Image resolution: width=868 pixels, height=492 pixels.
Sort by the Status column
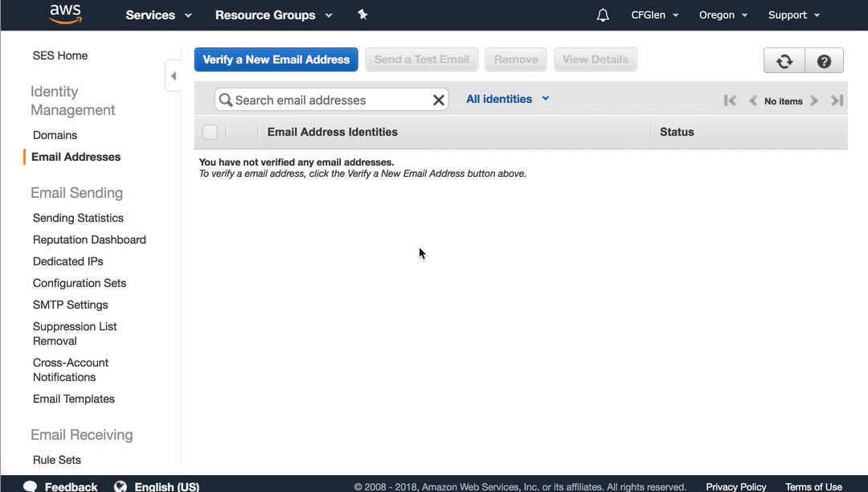click(677, 133)
